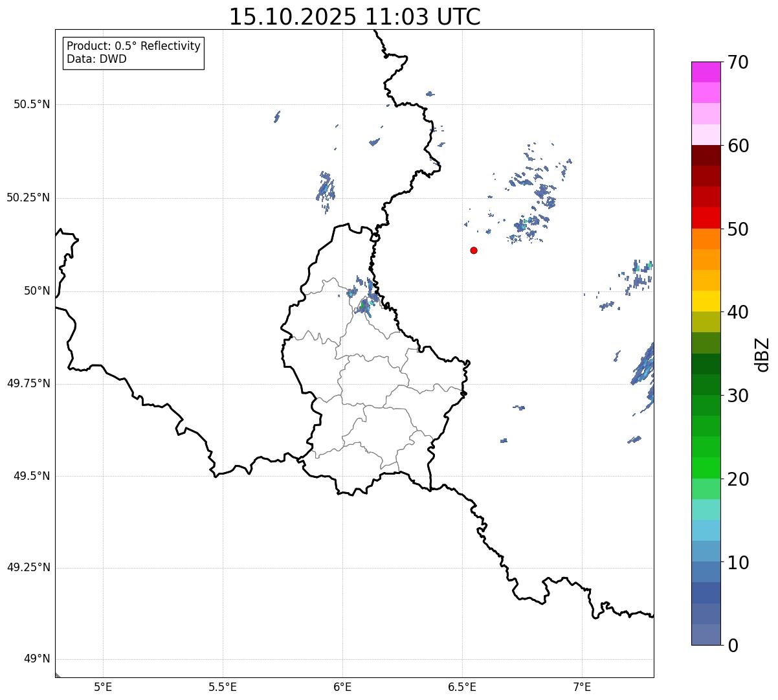Image resolution: width=778 pixels, height=700 pixels.
Task: Click the orange colorbar segment just below 50
Action: coord(706,239)
